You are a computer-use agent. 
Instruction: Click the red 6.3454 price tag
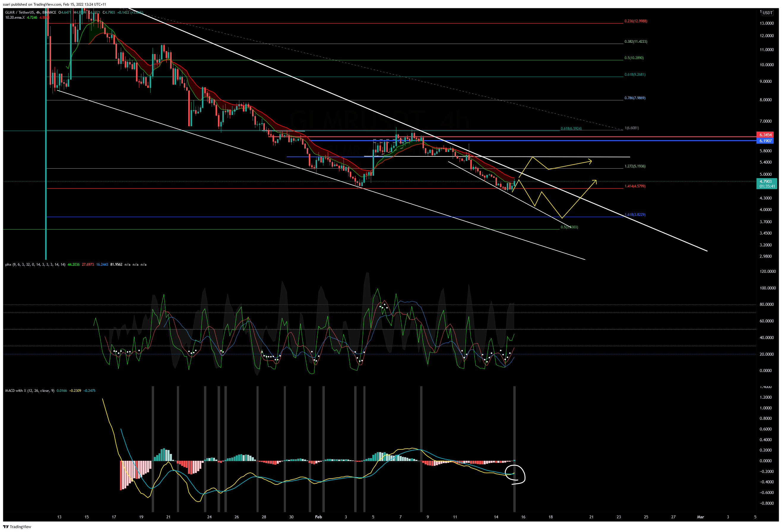coord(765,134)
